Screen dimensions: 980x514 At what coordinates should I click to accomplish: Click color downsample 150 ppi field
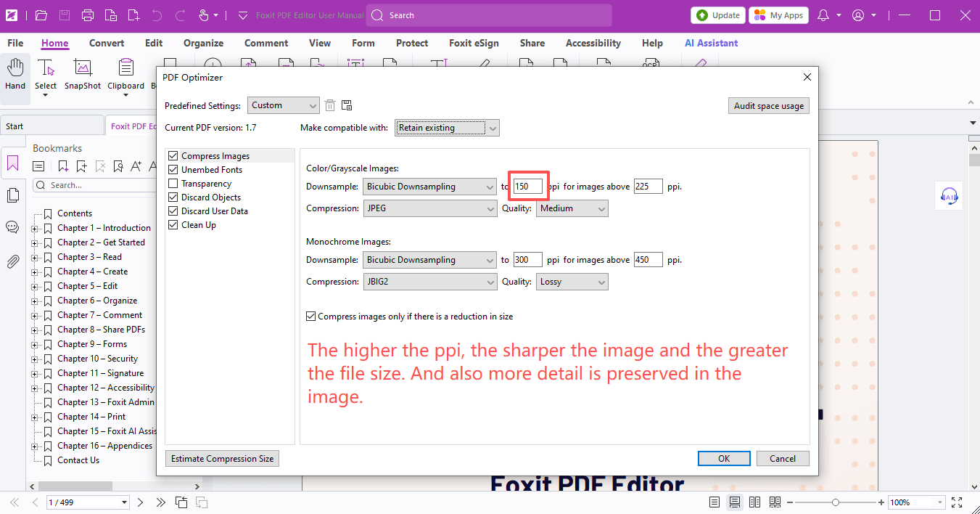pos(527,187)
